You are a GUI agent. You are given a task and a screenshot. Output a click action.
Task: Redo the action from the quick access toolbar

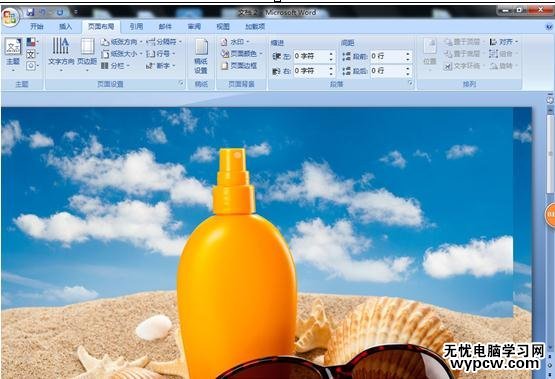click(60, 12)
